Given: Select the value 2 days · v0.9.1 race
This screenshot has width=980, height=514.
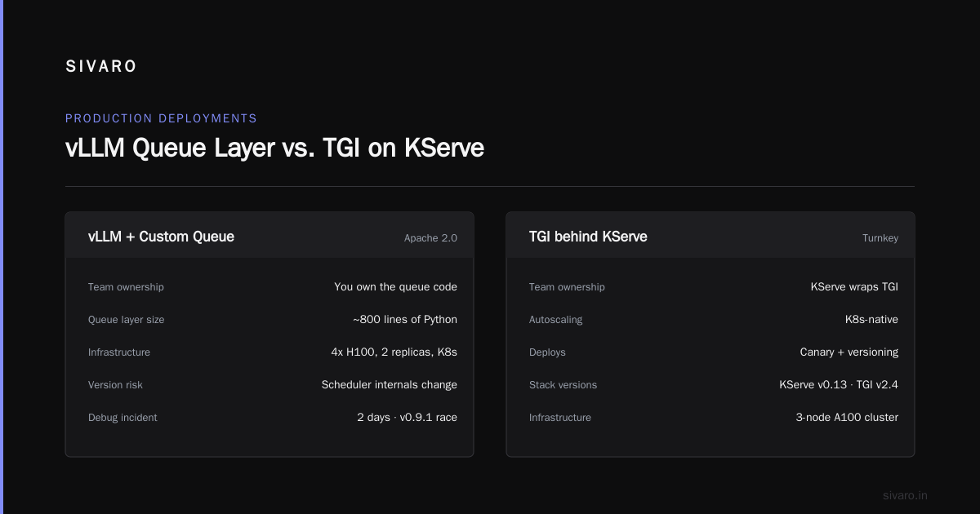Looking at the screenshot, I should 407,418.
